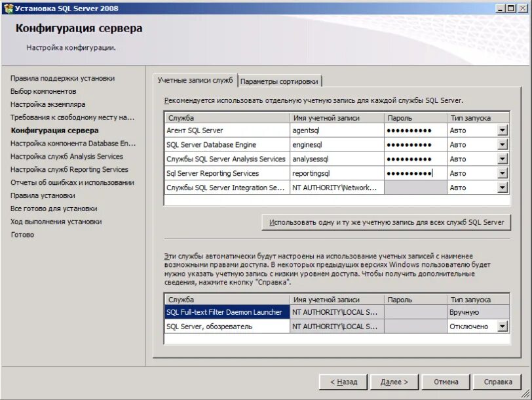This screenshot has height=400, width=532.
Task: Click Тип запуска header in lower table
Action: pyautogui.click(x=478, y=300)
